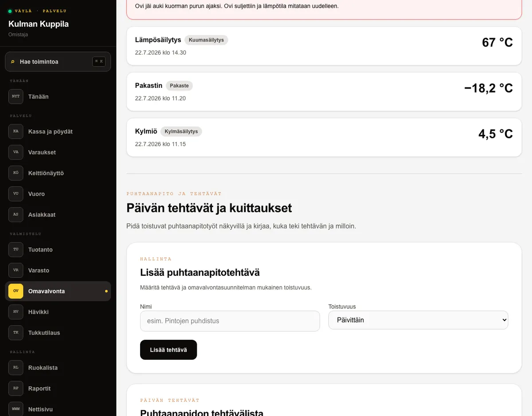Viewport: 532px width, 416px height.
Task: Click the ⌘K shortcut badge
Action: [99, 62]
